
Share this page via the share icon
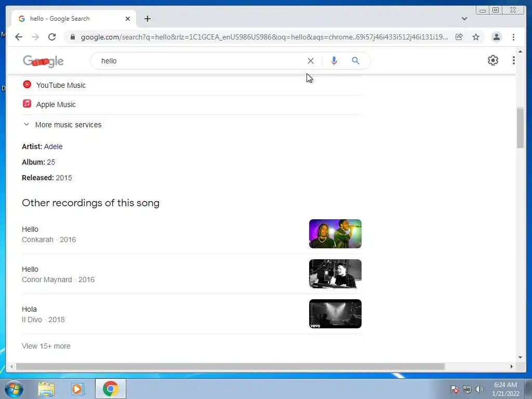(x=459, y=37)
